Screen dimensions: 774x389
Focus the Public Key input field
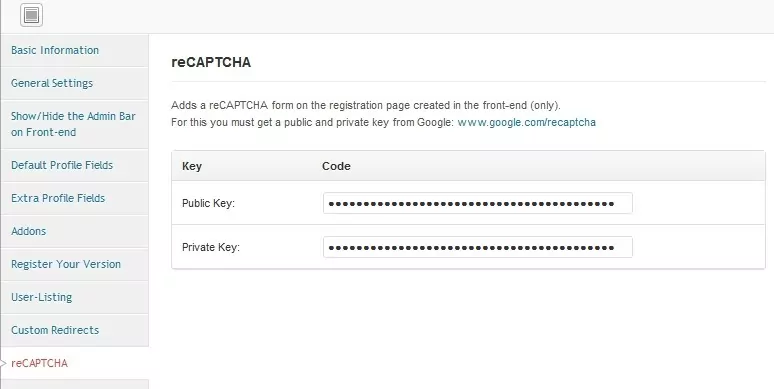tap(478, 203)
